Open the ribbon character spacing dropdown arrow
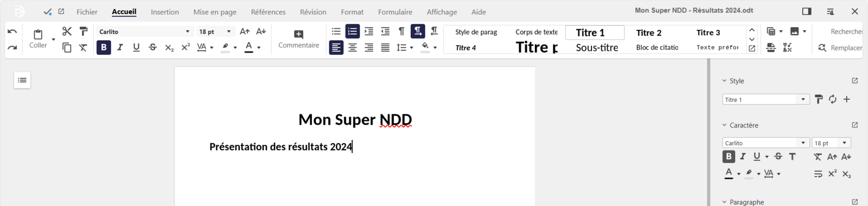This screenshot has width=868, height=206. click(212, 48)
